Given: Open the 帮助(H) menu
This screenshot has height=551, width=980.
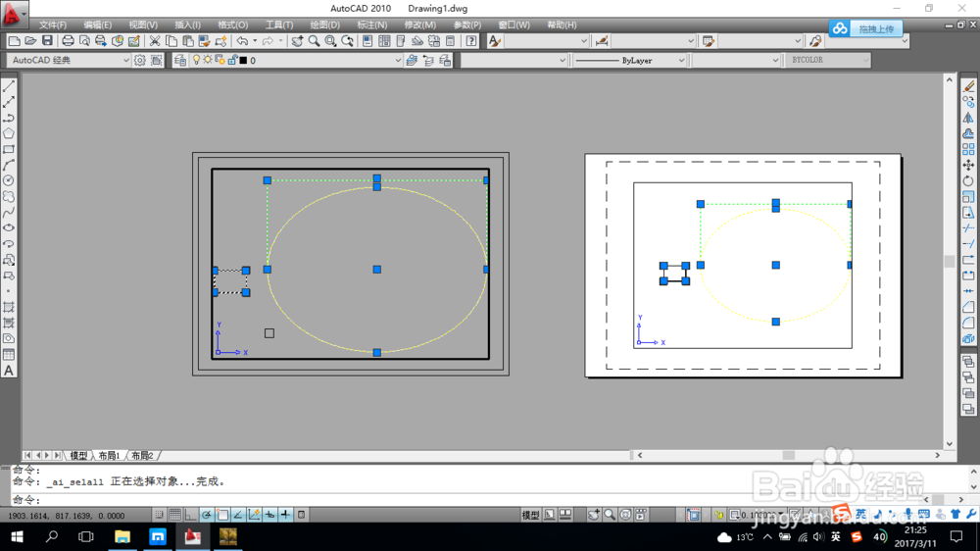Looking at the screenshot, I should coord(562,25).
